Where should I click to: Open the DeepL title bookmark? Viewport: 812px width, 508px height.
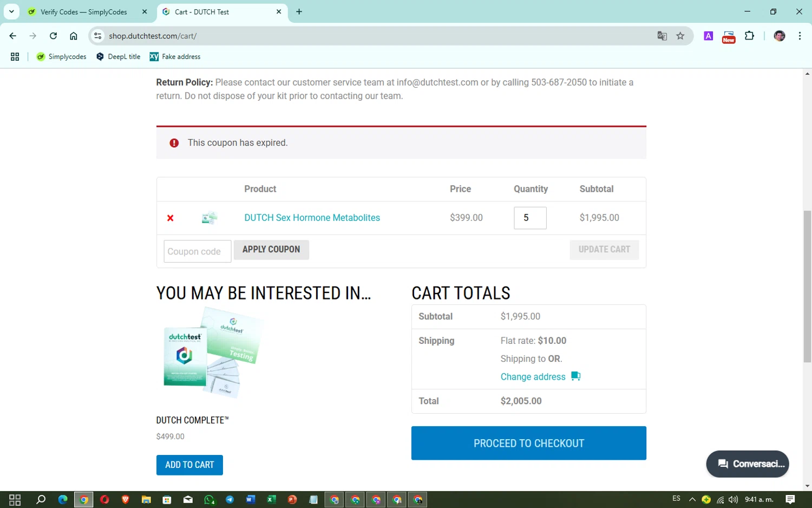tap(118, 56)
